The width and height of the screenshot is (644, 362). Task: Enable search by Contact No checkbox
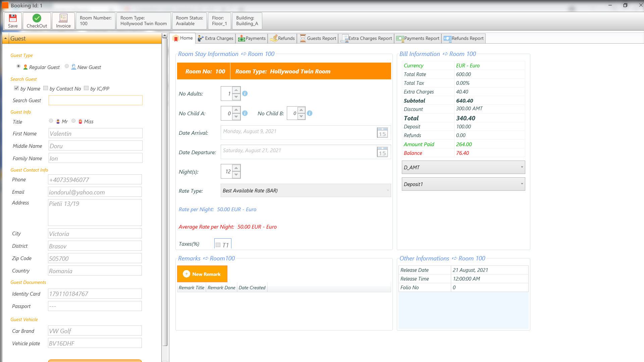[46, 88]
